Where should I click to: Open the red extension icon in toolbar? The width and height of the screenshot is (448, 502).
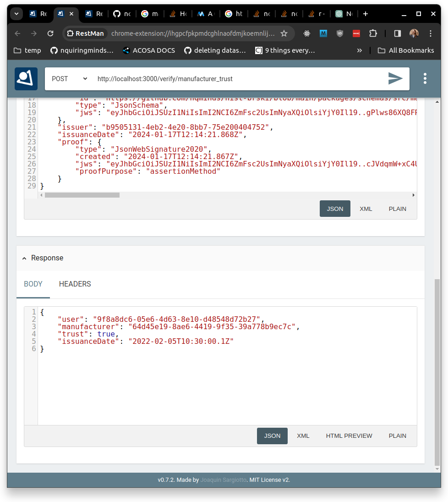tap(356, 33)
